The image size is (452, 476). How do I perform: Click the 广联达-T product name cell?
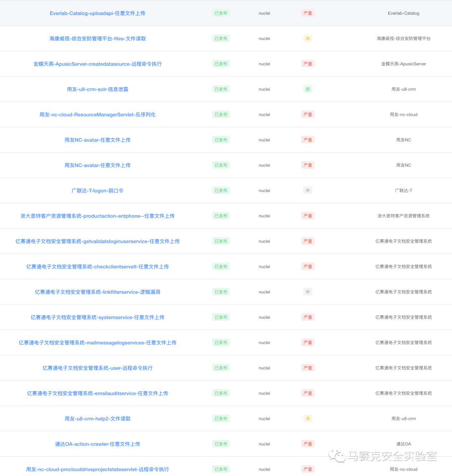point(403,191)
